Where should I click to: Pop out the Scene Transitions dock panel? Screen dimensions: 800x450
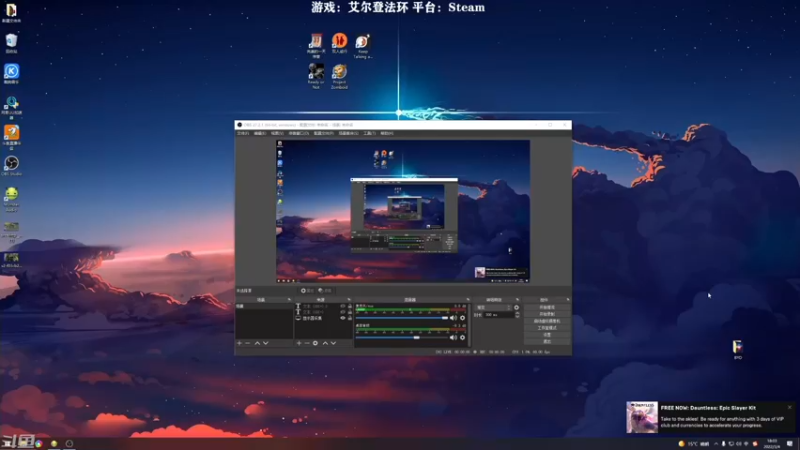pyautogui.click(x=517, y=299)
